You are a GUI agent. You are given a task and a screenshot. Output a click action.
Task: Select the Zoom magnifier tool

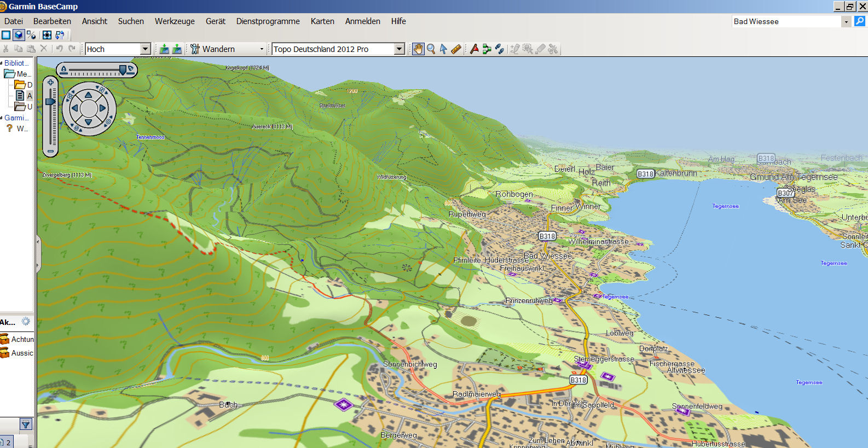pos(431,49)
